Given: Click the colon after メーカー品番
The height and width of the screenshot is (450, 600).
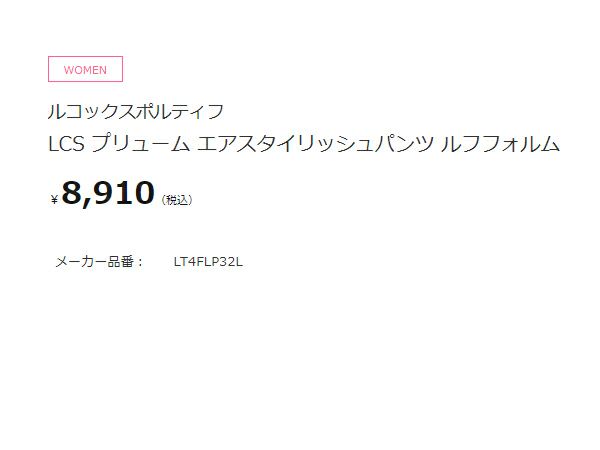Looking at the screenshot, I should coord(140,262).
